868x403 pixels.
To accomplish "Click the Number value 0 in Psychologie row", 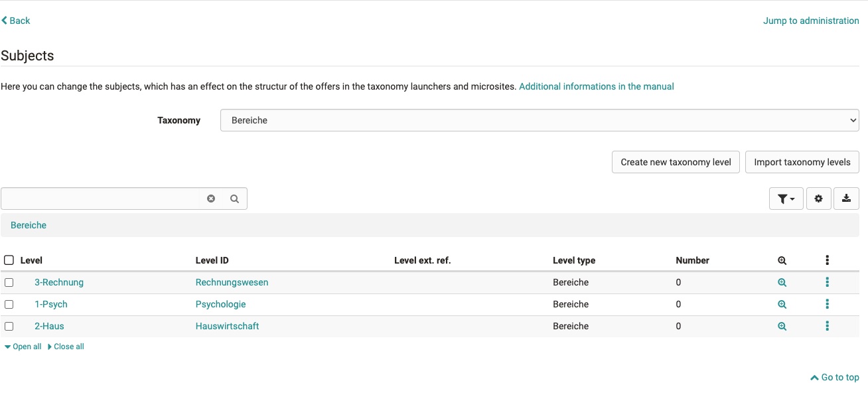I will pyautogui.click(x=678, y=304).
